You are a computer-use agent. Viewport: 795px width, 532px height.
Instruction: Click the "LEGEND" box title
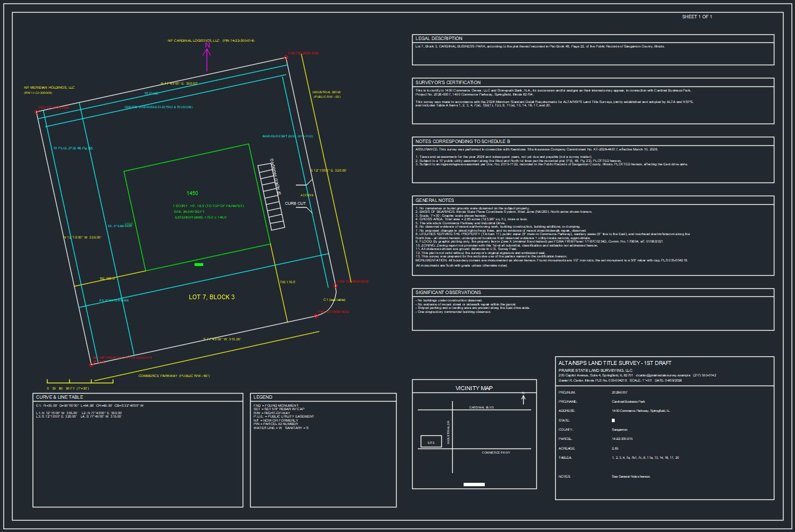tap(263, 397)
